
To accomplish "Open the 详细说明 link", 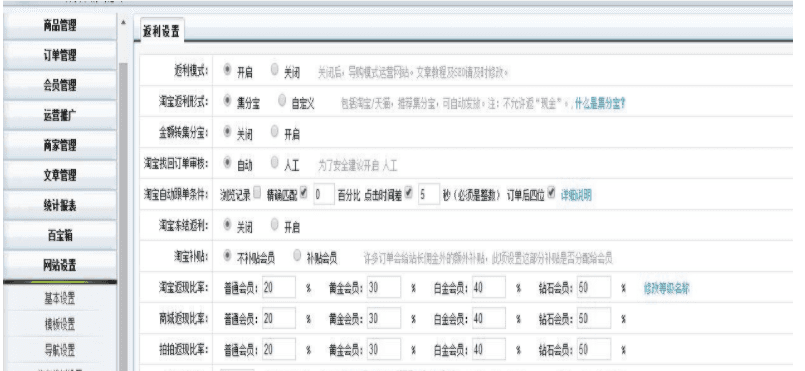I will [575, 195].
